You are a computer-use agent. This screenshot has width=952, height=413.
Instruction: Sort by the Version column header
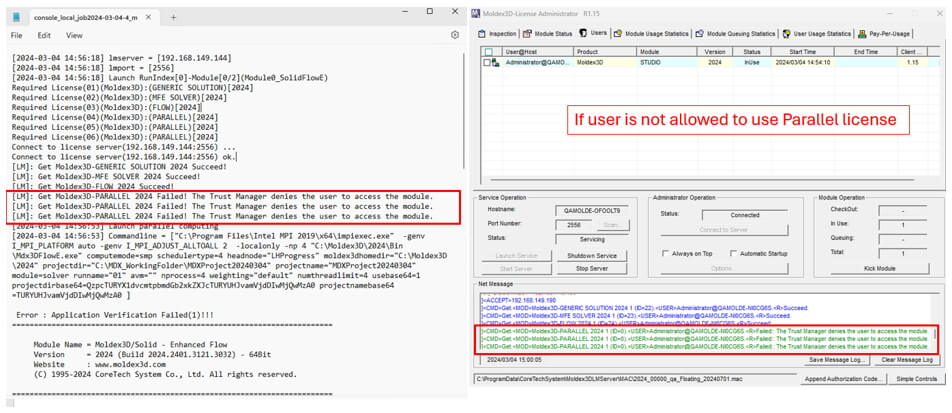pos(715,52)
